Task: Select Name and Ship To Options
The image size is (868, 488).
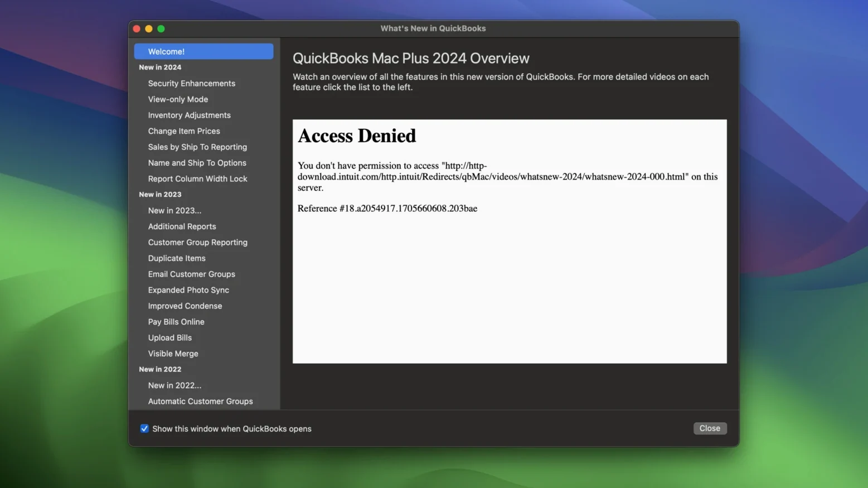Action: point(197,163)
